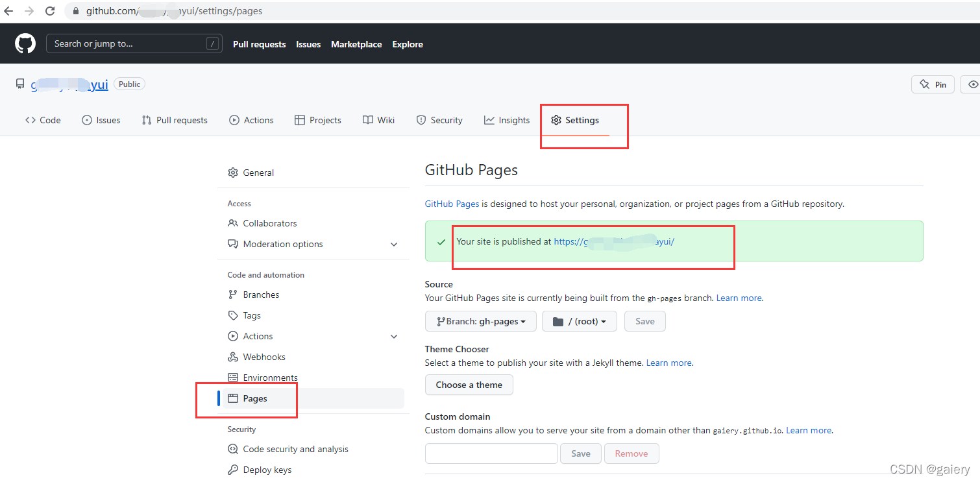Click the Remove custom domain button
This screenshot has width=980, height=482.
coord(631,453)
